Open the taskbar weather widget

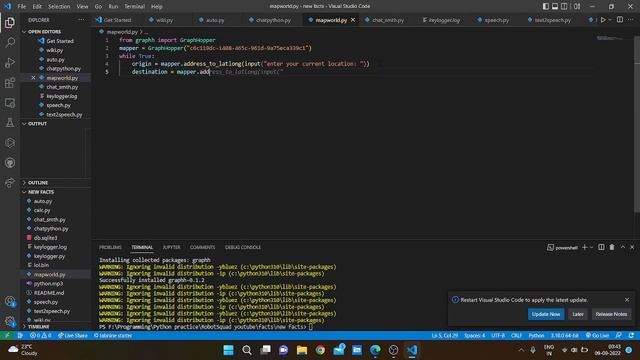22,350
